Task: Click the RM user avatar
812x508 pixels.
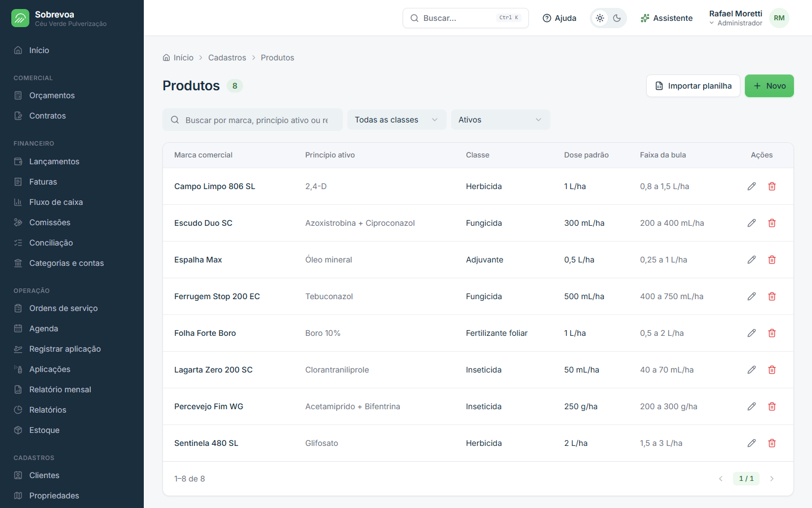Action: point(779,18)
